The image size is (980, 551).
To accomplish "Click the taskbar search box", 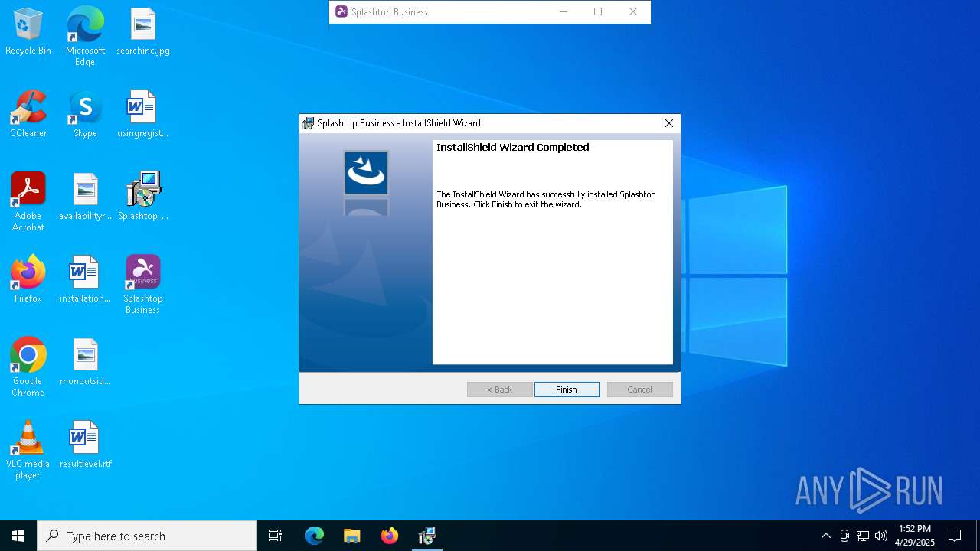I will 147,536.
